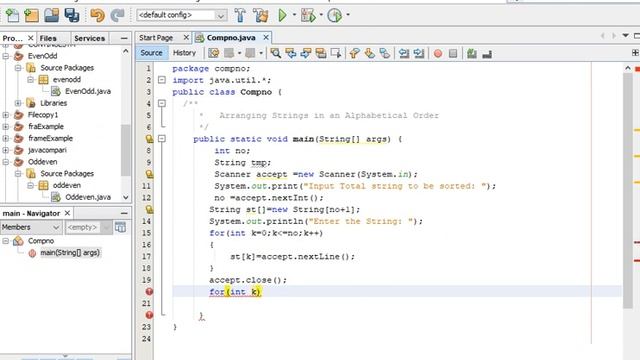640x360 pixels.
Task: Click the Build Project hammer icon
Action: coord(240,16)
